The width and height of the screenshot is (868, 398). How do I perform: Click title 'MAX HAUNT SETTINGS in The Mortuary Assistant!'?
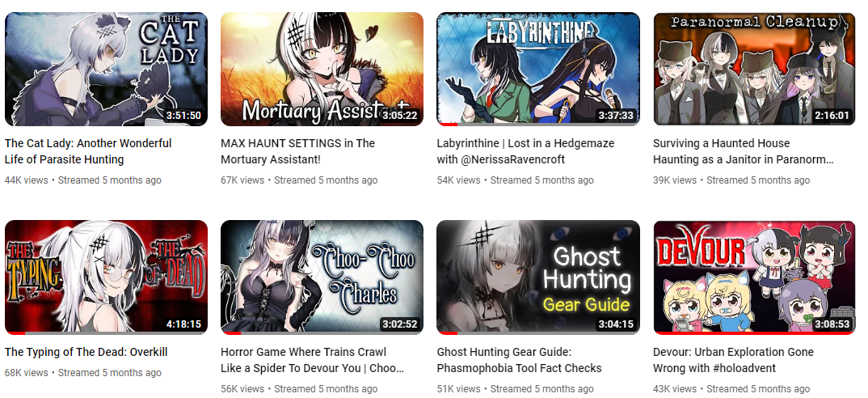tap(298, 151)
